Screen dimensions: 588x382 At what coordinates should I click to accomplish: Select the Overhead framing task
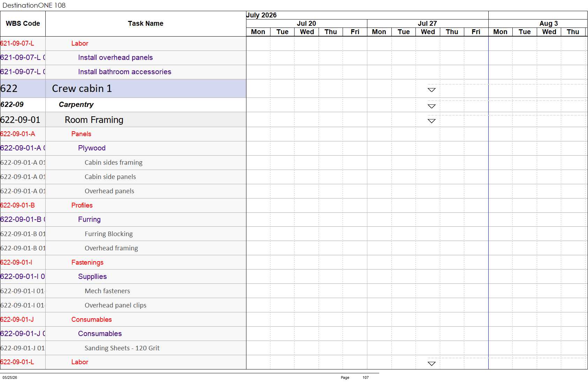[x=123, y=248]
